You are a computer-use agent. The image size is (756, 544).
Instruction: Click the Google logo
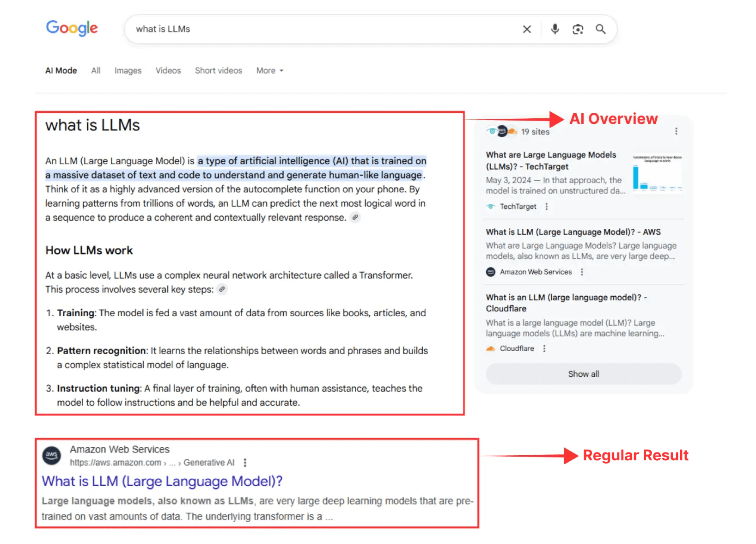pos(72,28)
